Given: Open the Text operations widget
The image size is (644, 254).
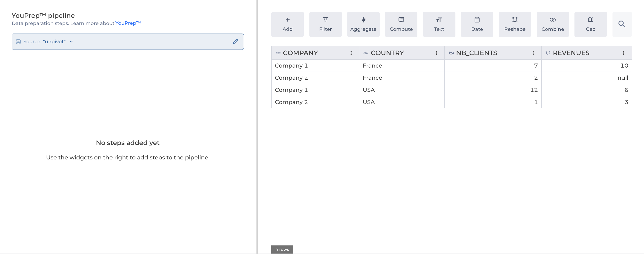Looking at the screenshot, I should tap(439, 24).
